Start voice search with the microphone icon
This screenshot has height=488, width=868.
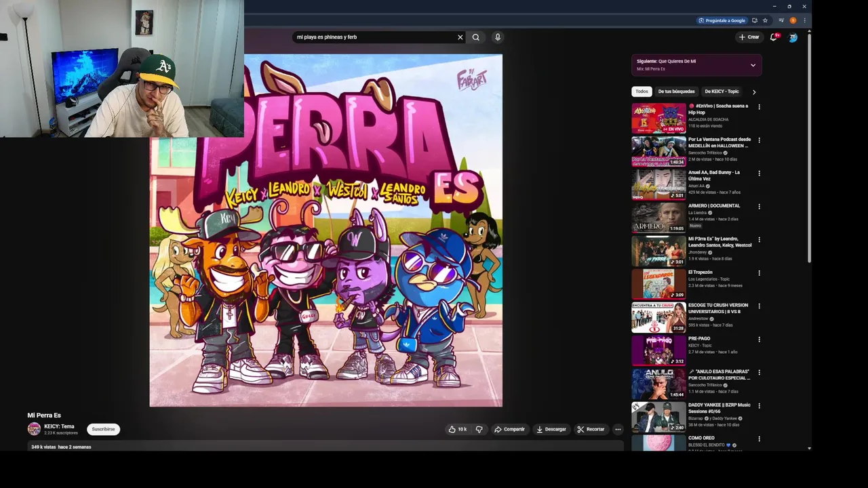click(497, 37)
